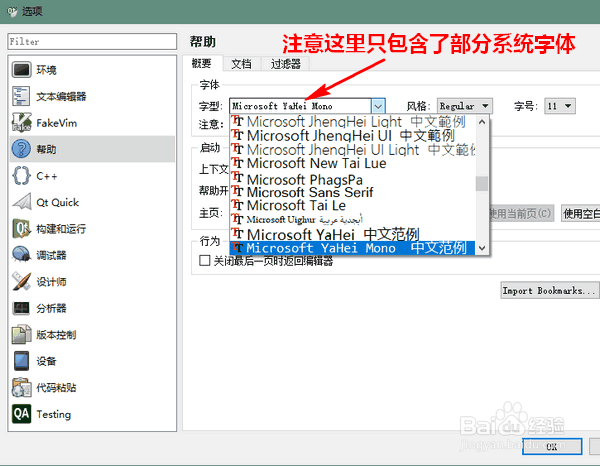The height and width of the screenshot is (466, 600).
Task: Click the 分析器 analyzer icon
Action: coord(21,308)
